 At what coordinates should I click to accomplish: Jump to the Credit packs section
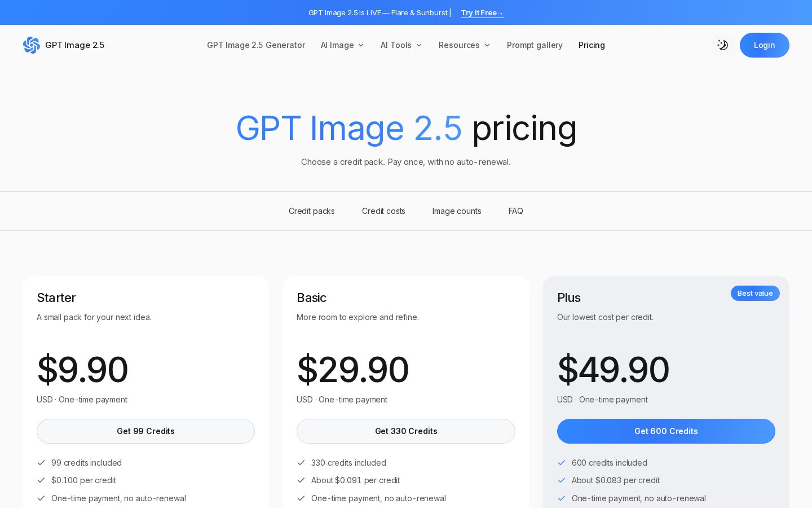click(x=312, y=211)
